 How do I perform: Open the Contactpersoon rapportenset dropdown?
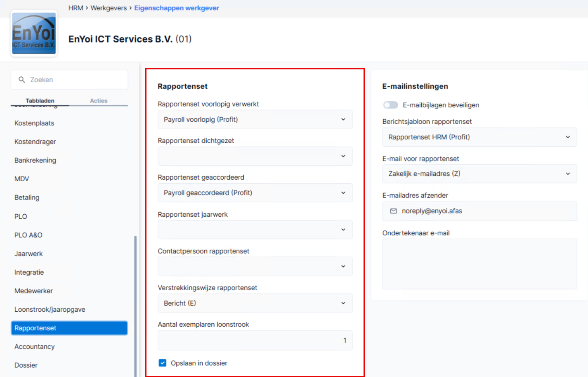255,266
